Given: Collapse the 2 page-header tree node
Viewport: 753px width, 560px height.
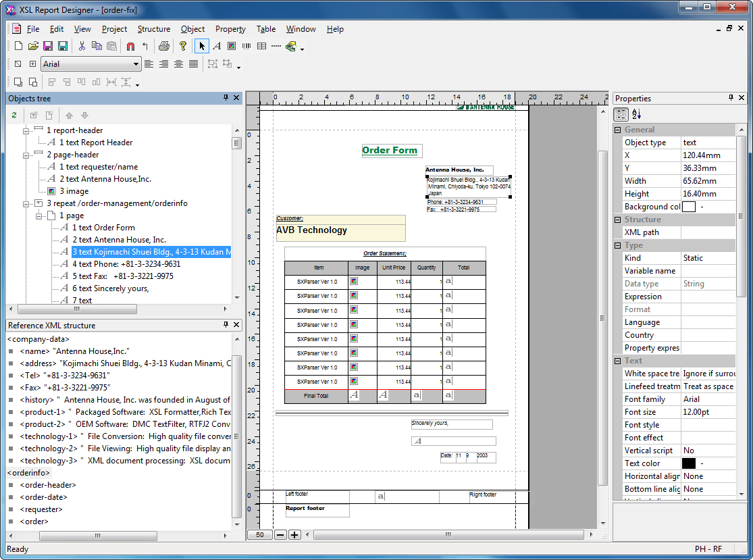Looking at the screenshot, I should coord(26,155).
